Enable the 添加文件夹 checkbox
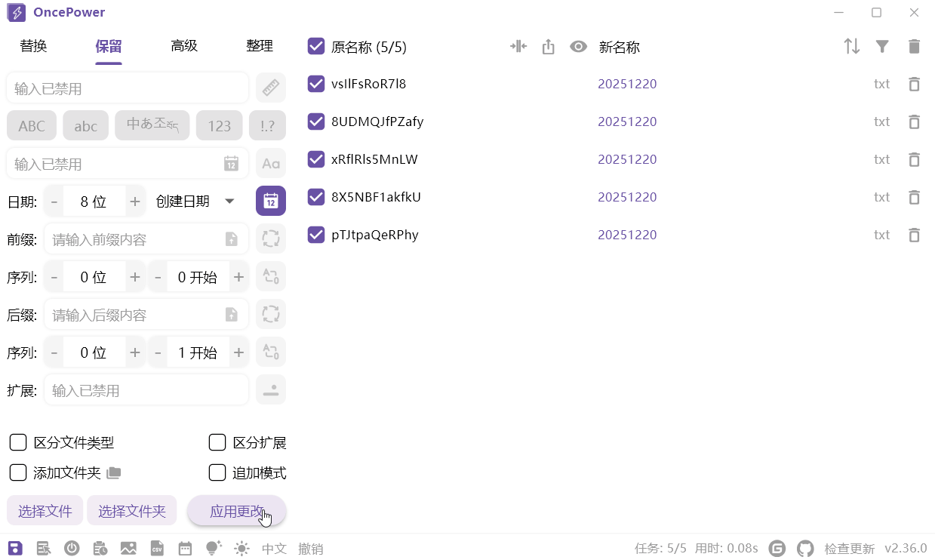The image size is (935, 560). point(18,472)
